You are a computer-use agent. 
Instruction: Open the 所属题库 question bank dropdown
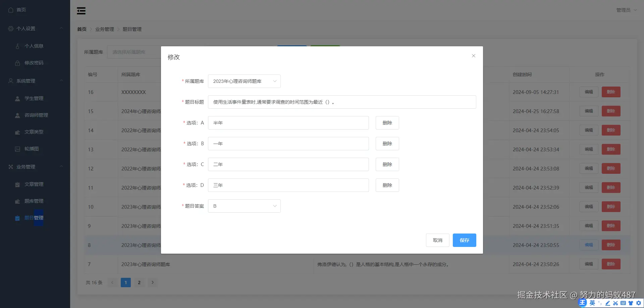pyautogui.click(x=244, y=81)
